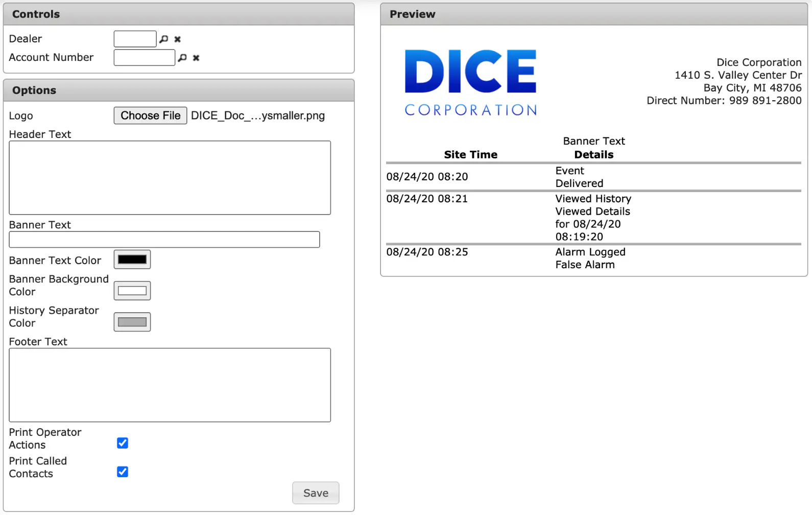The image size is (812, 515).
Task: Clear Account Number with its X icon
Action: [196, 58]
